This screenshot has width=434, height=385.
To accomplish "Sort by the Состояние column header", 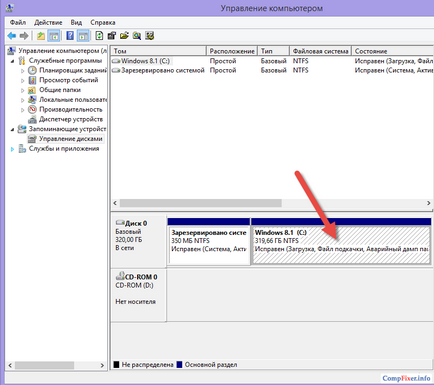I will [x=393, y=51].
